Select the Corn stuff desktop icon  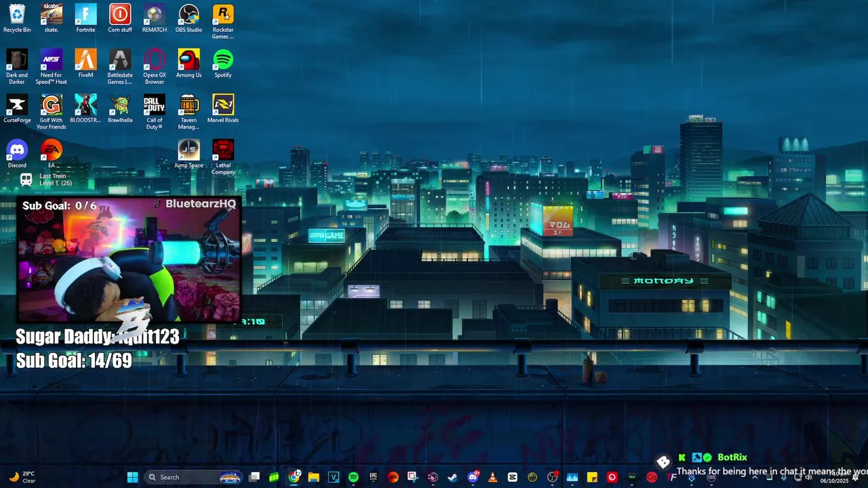pos(120,18)
